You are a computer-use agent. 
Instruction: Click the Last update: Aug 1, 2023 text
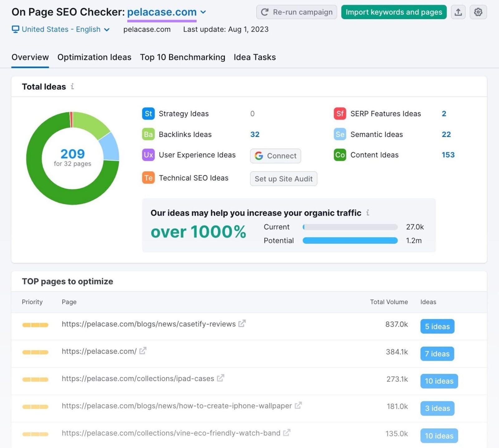(226, 29)
